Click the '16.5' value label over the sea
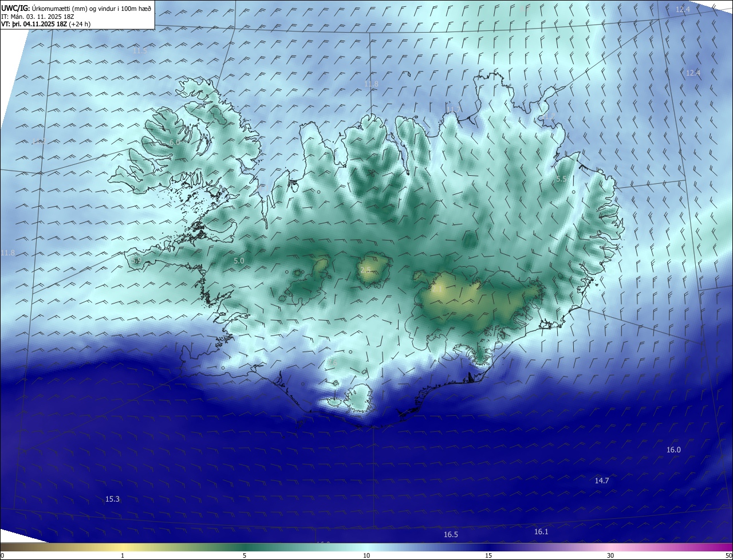Image resolution: width=733 pixels, height=560 pixels. [451, 535]
